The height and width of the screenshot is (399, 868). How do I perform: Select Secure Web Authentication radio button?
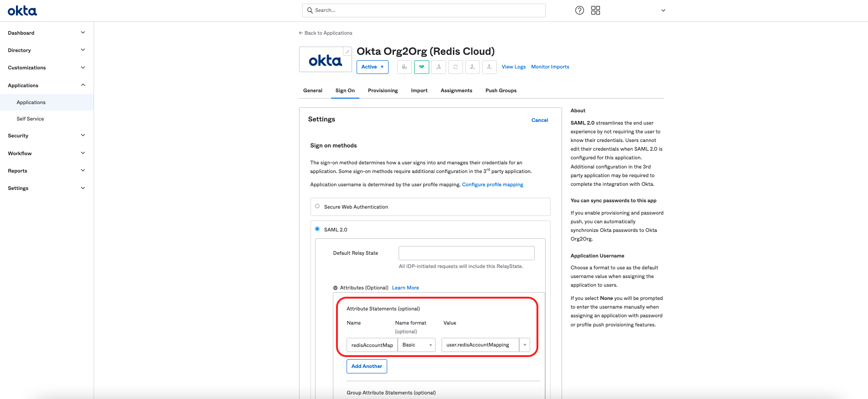pyautogui.click(x=317, y=206)
